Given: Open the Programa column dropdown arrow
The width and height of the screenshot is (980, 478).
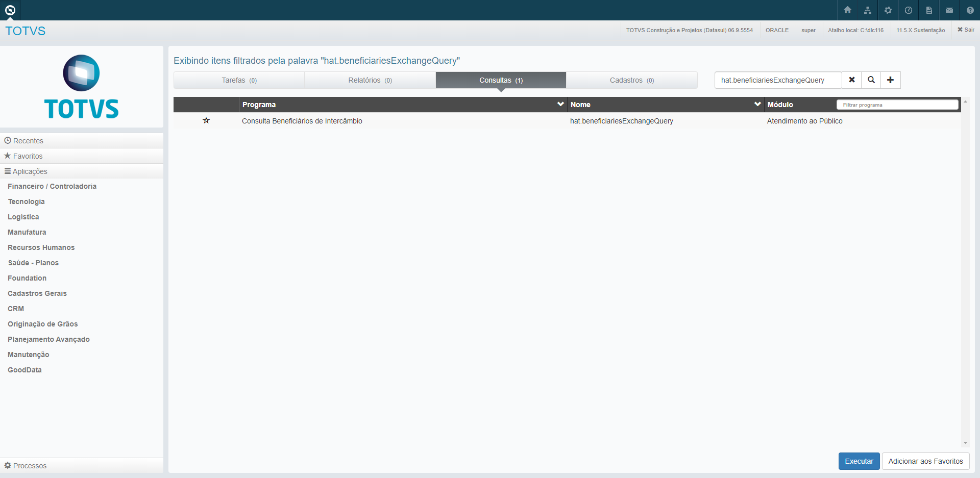Looking at the screenshot, I should [x=560, y=104].
